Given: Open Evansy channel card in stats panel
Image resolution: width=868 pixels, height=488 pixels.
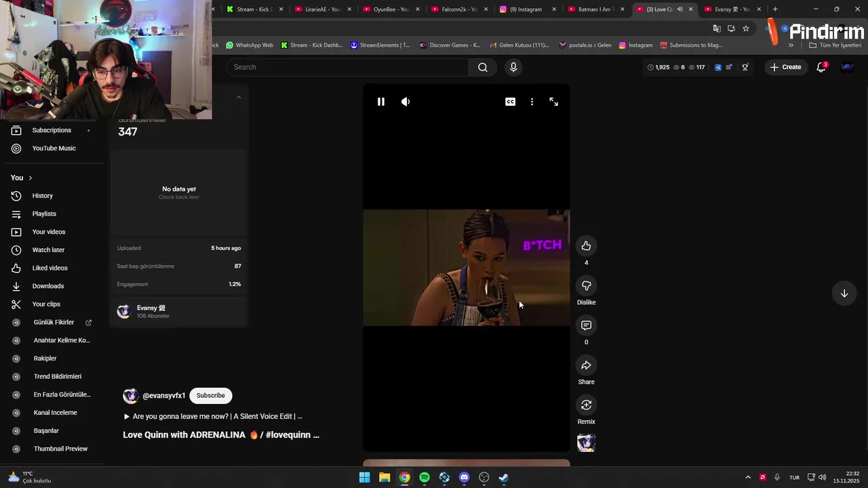Looking at the screenshot, I should (179, 312).
